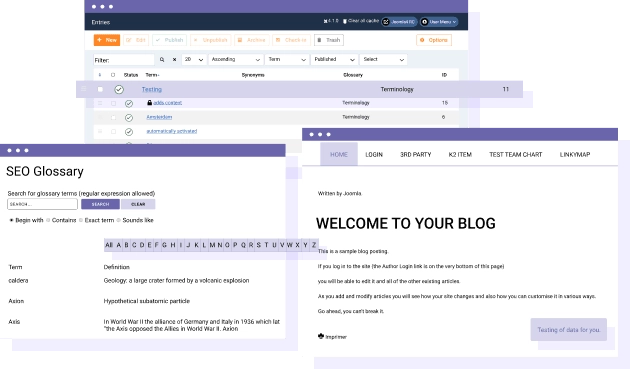Open the K2 ITEM menu item

(460, 154)
